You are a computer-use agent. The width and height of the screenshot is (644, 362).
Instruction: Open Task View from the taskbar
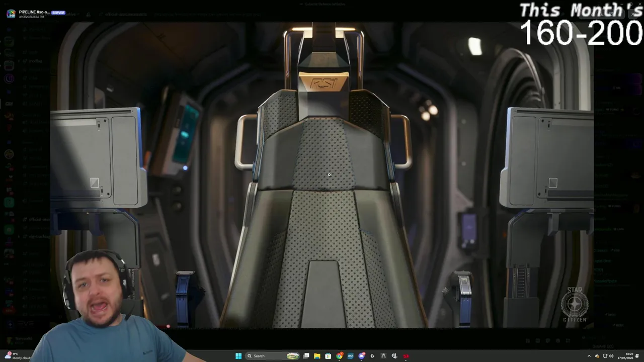306,356
